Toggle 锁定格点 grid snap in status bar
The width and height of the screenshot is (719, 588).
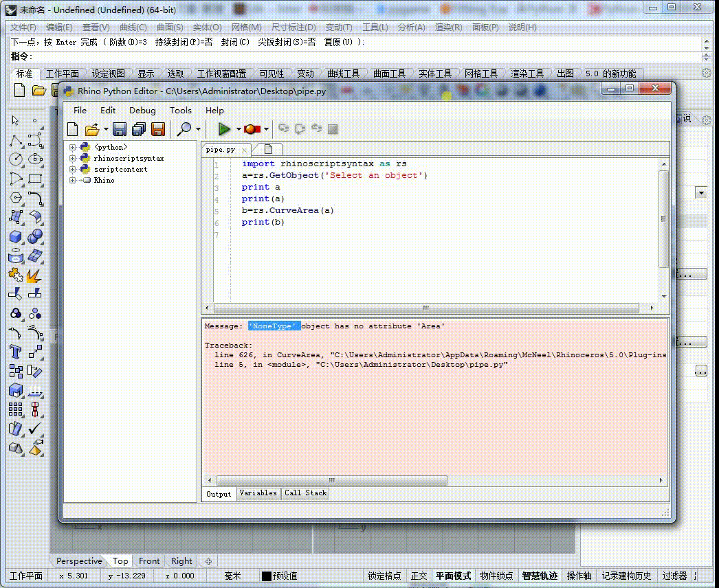[x=384, y=576]
